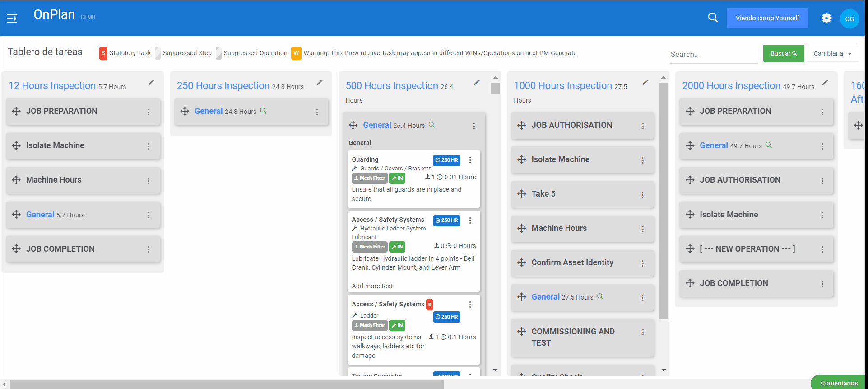Image resolution: width=868 pixels, height=389 pixels.
Task: Edit the 12 Hours Inspection column pencil
Action: pos(151,82)
